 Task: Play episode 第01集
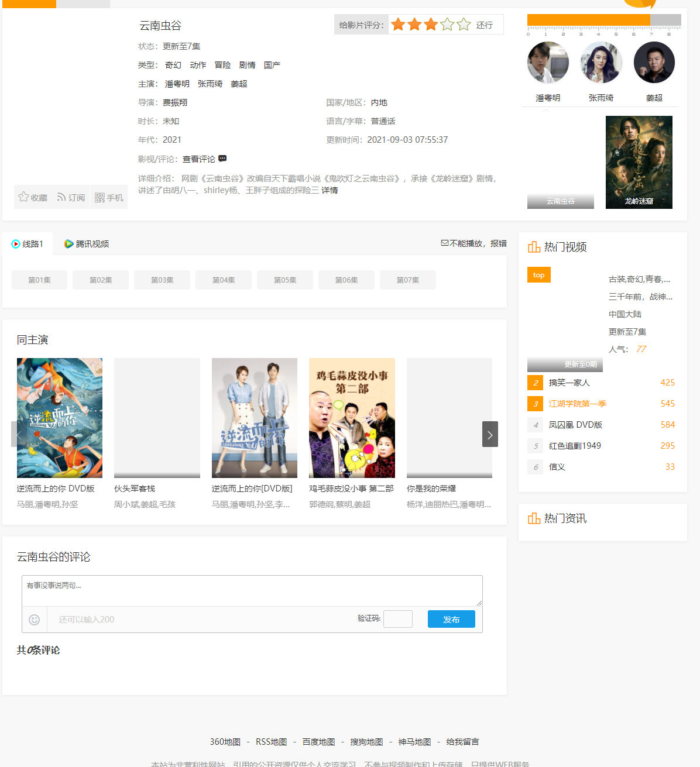(x=40, y=280)
